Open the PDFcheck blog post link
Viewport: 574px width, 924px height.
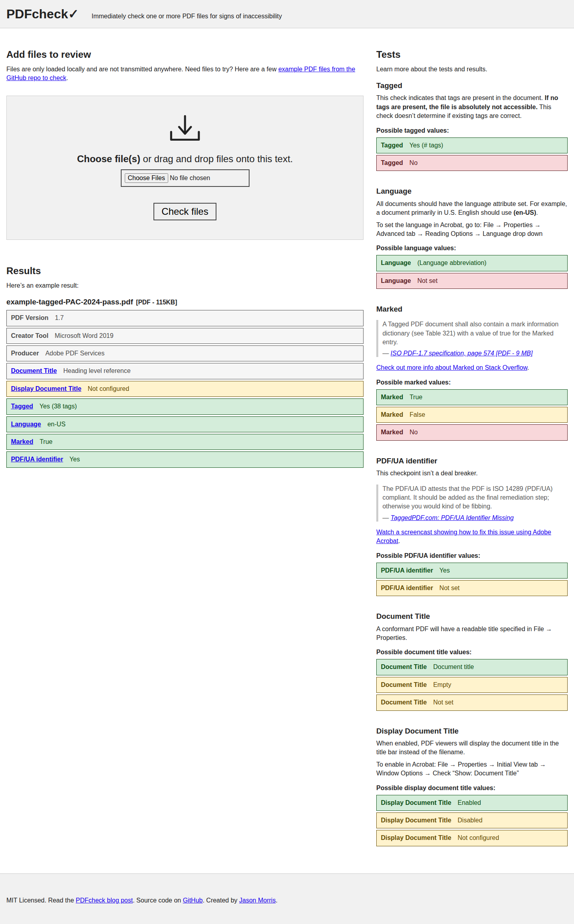pos(104,900)
